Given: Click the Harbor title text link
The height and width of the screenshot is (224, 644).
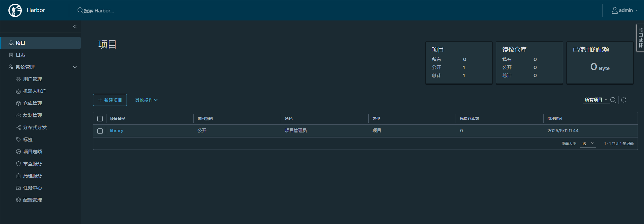Looking at the screenshot, I should 36,10.
